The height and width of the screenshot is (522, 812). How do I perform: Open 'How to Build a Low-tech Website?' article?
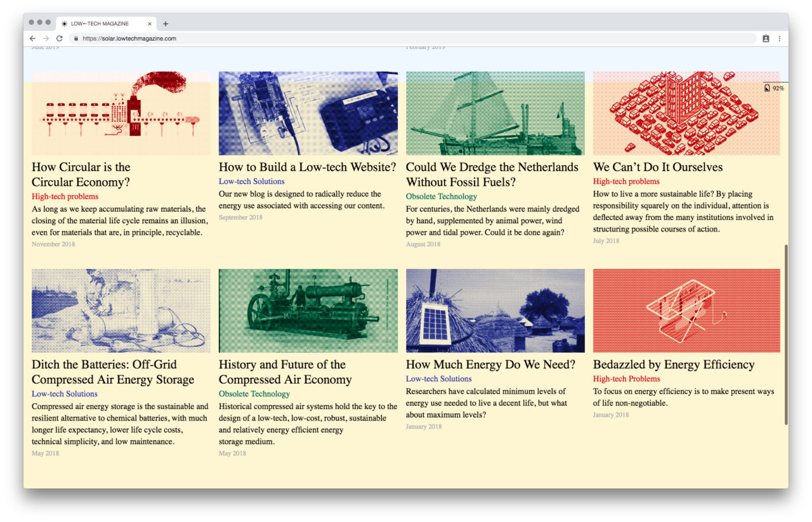[x=307, y=167]
